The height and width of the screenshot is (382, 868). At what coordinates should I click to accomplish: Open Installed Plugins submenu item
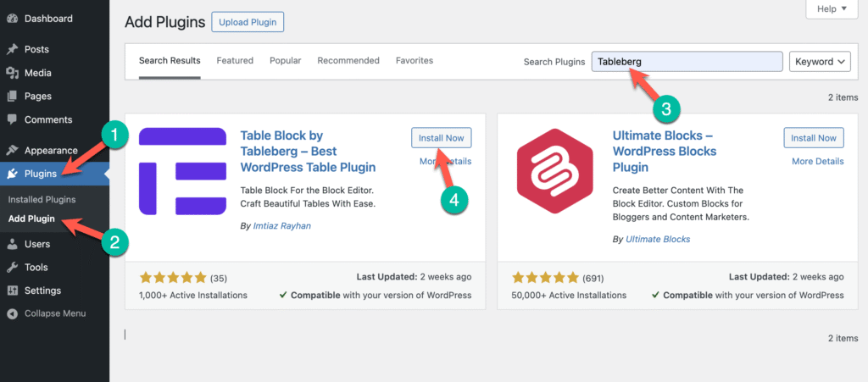tap(42, 200)
